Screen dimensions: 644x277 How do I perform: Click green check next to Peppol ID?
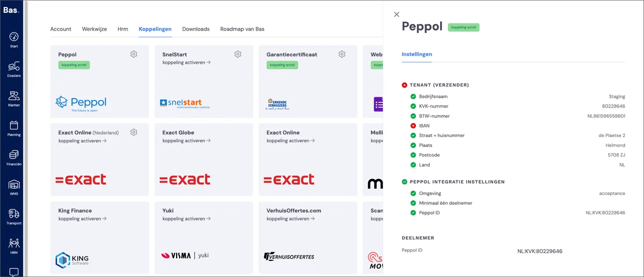click(x=413, y=213)
